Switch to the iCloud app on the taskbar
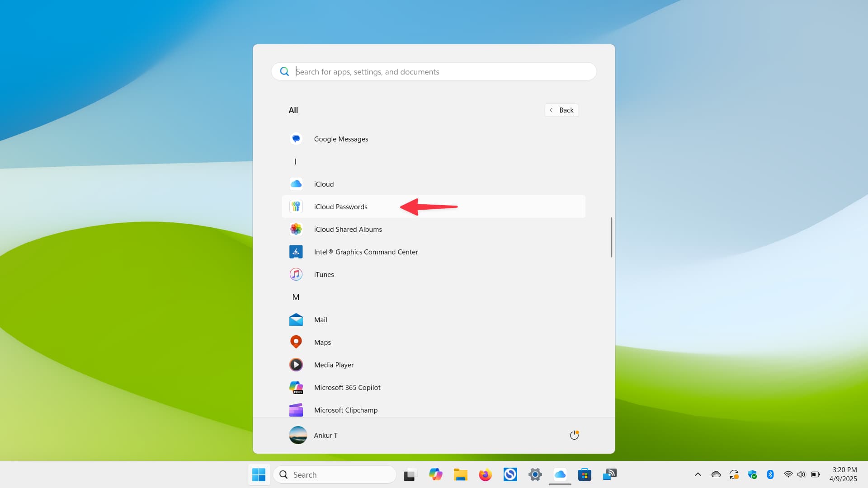The width and height of the screenshot is (868, 488). click(x=560, y=474)
